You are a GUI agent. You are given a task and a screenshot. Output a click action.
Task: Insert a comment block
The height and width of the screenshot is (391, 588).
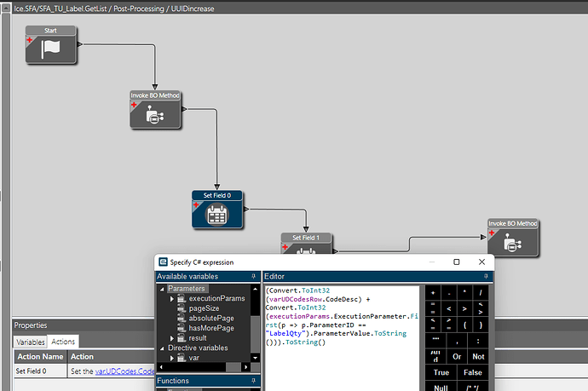coord(472,388)
